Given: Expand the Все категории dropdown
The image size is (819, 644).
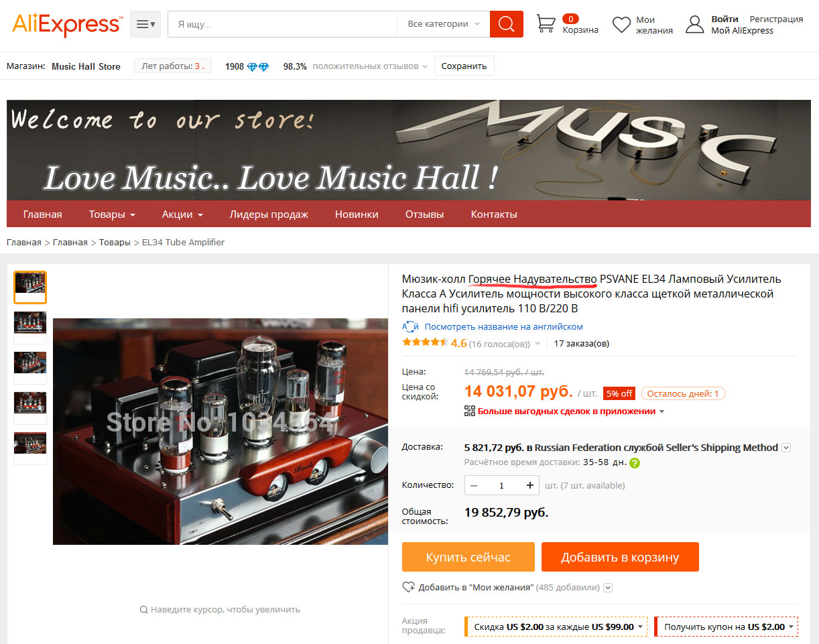Looking at the screenshot, I should (x=444, y=24).
